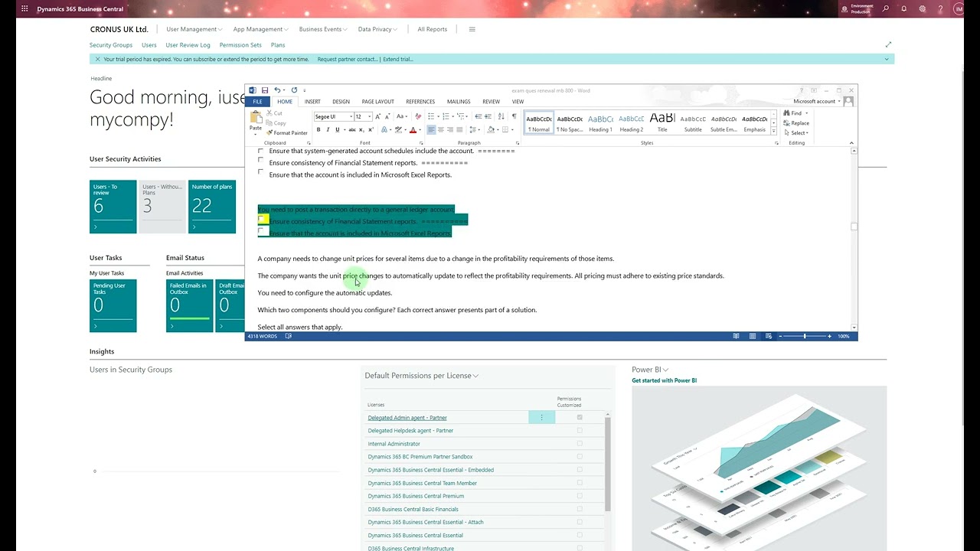Switch to the PAGE LAYOUT ribbon tab

pos(377,101)
